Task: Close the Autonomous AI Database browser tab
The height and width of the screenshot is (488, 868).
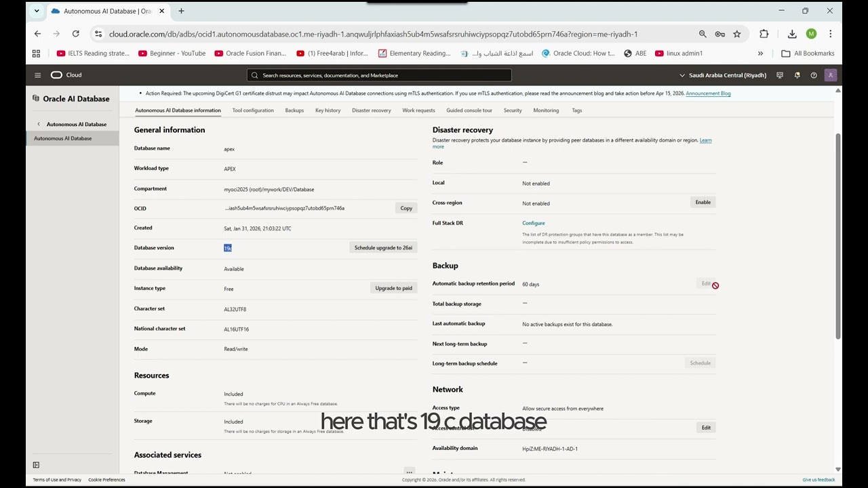Action: point(163,11)
